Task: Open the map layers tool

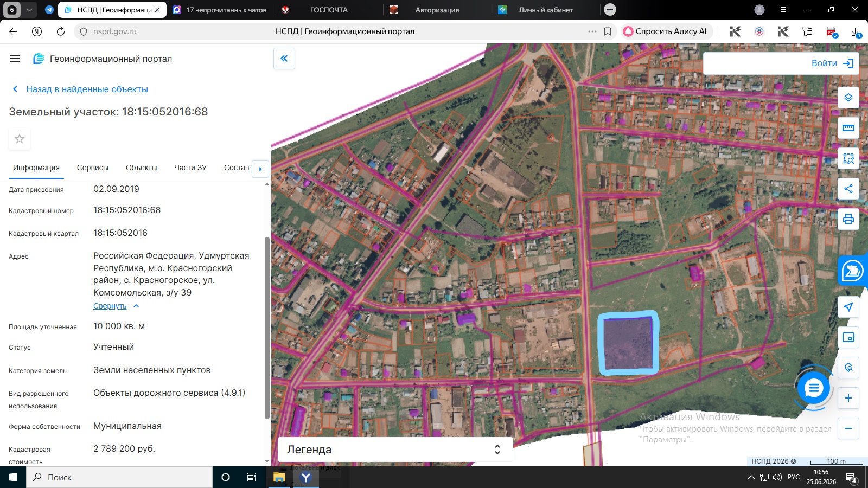Action: [848, 98]
